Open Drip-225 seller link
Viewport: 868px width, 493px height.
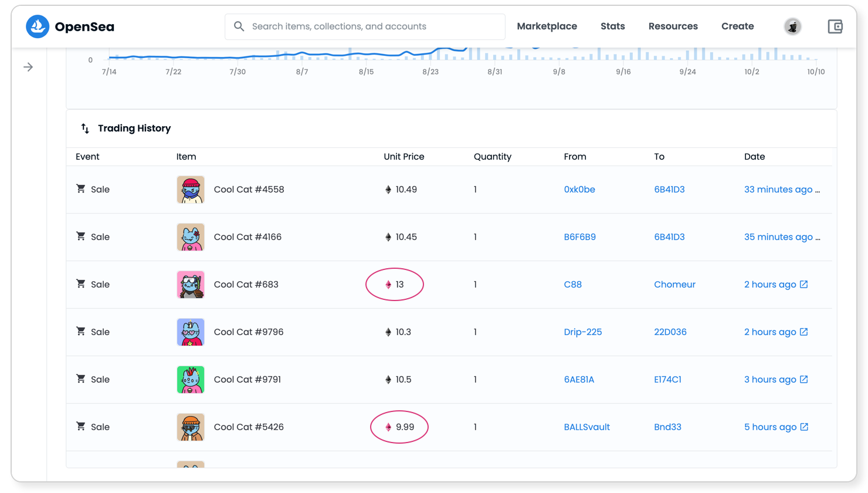tap(582, 332)
